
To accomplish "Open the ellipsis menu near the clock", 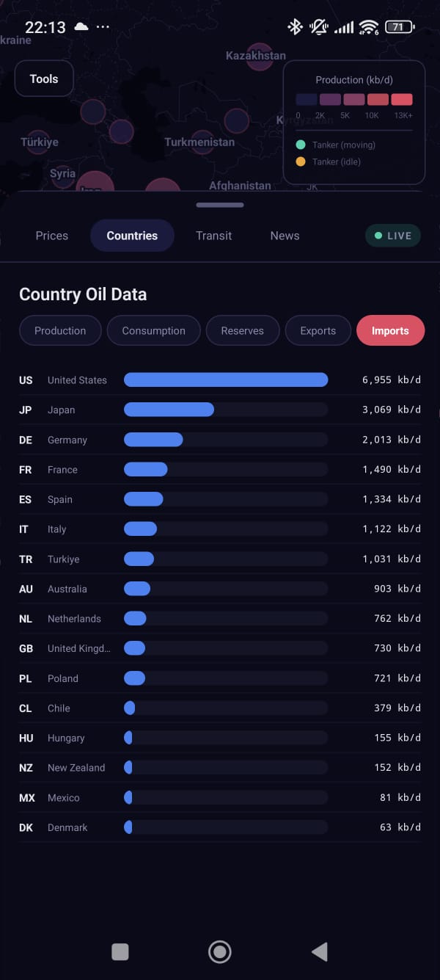I will 102,26.
